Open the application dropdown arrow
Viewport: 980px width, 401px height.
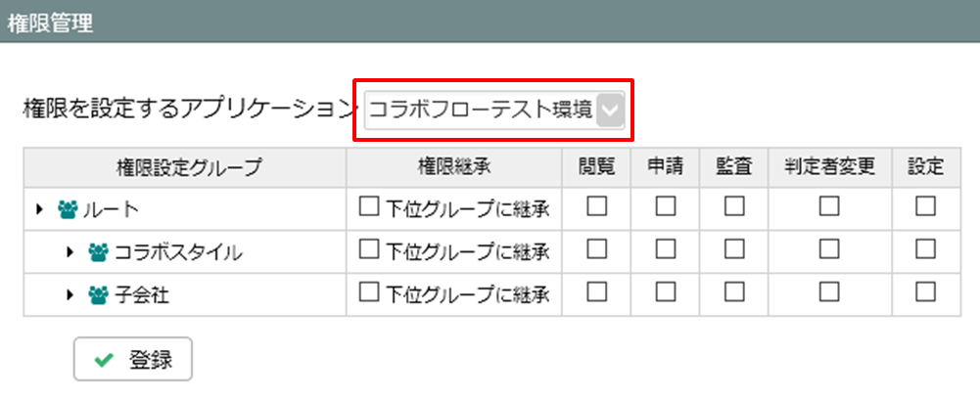[611, 111]
